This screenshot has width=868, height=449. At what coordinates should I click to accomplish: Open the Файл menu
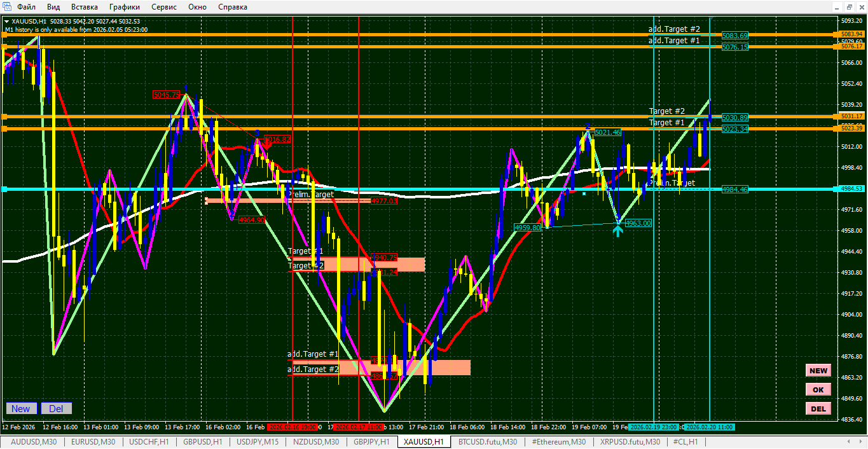pyautogui.click(x=26, y=7)
